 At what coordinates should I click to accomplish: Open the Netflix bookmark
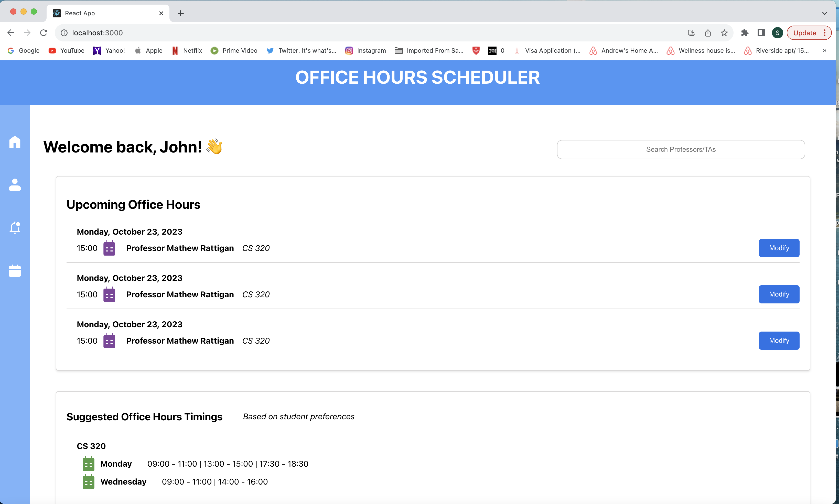(187, 51)
